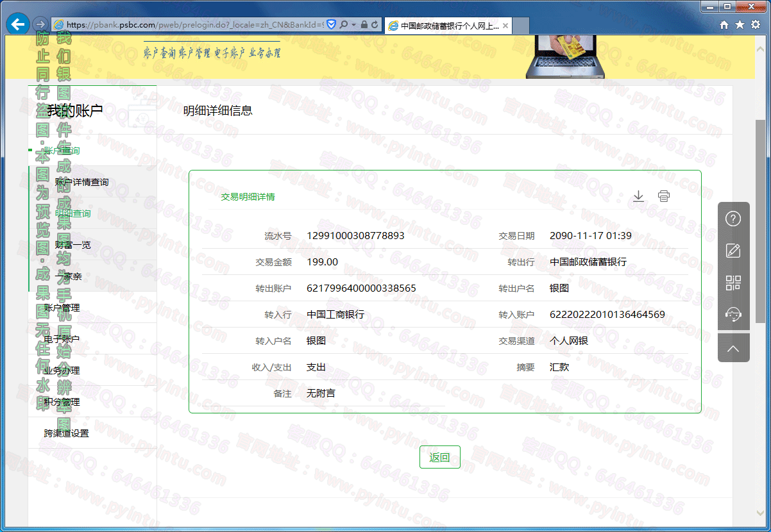
Task: Open 业务办理 in the top banner menu
Action: click(264, 53)
